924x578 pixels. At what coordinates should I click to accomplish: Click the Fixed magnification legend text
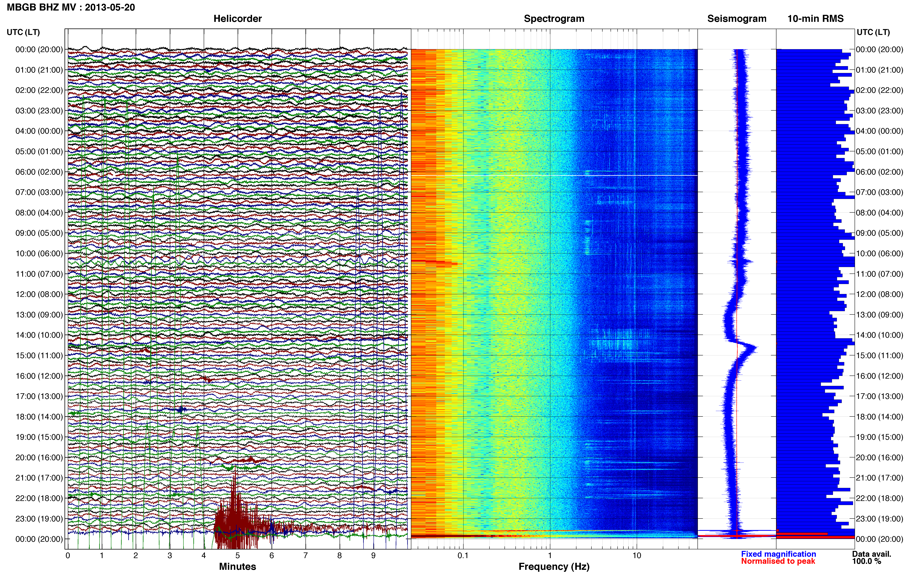click(x=778, y=554)
